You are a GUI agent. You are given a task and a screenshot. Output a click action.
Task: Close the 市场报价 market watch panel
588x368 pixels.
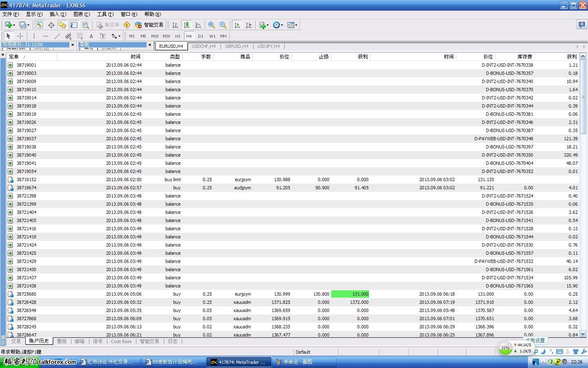(x=73, y=45)
